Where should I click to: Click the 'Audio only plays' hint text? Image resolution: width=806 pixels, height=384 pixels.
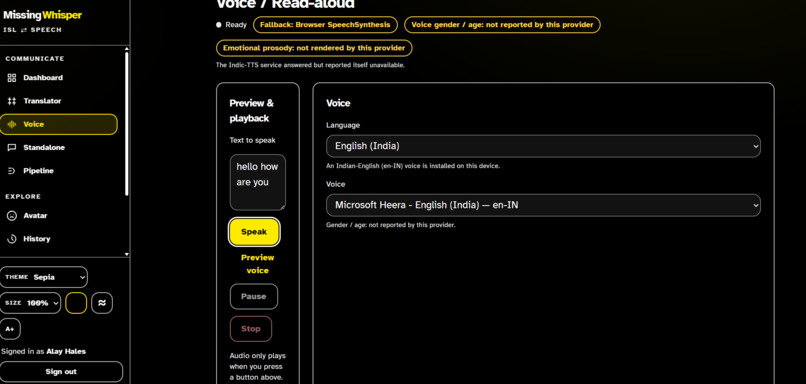tap(258, 367)
